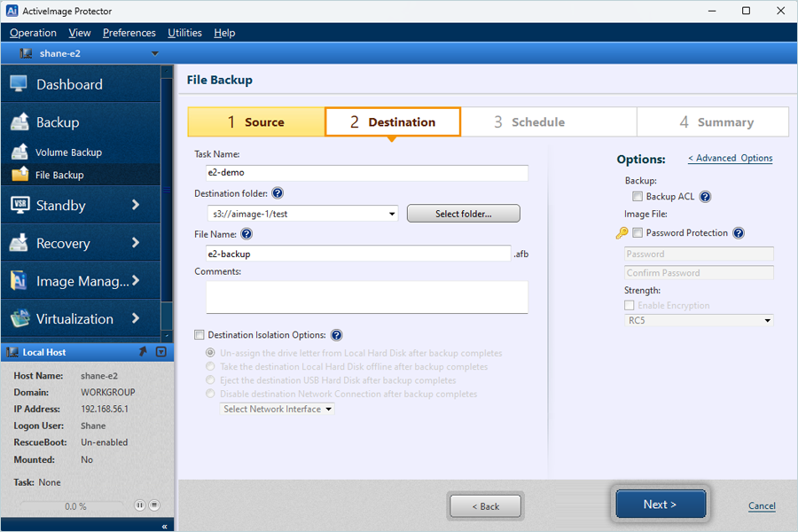Select Un-assign the drive letter radio button
798x532 pixels.
pyautogui.click(x=210, y=353)
